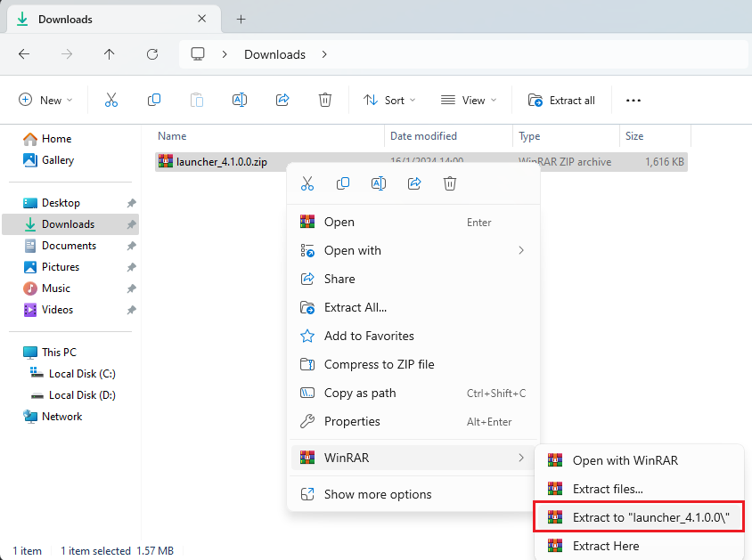
Task: Expand the Open with submenu
Action: click(x=413, y=251)
